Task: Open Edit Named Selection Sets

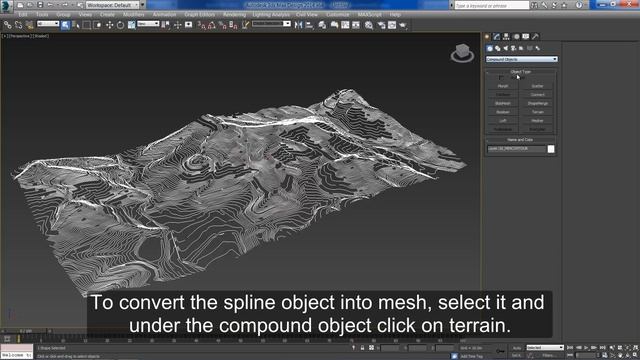Action: [x=245, y=25]
